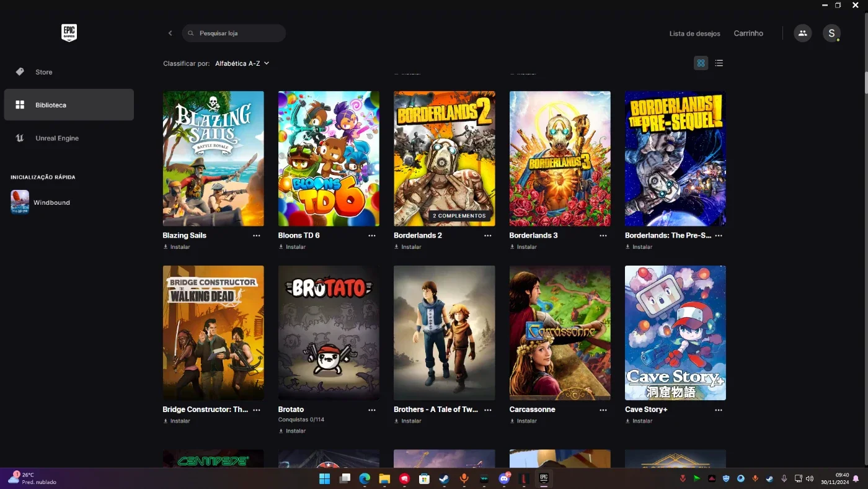Open Brothers - A Tale of Two Sons options
This screenshot has width=868, height=489.
coord(488,410)
